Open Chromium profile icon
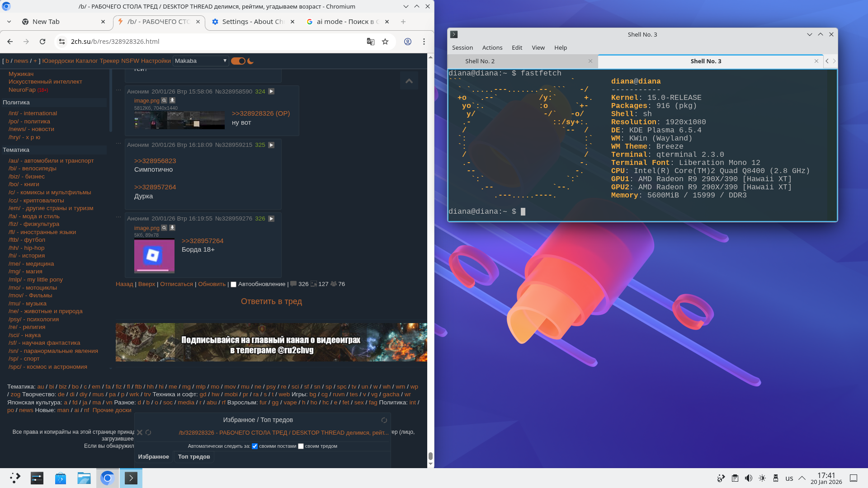 (x=408, y=42)
